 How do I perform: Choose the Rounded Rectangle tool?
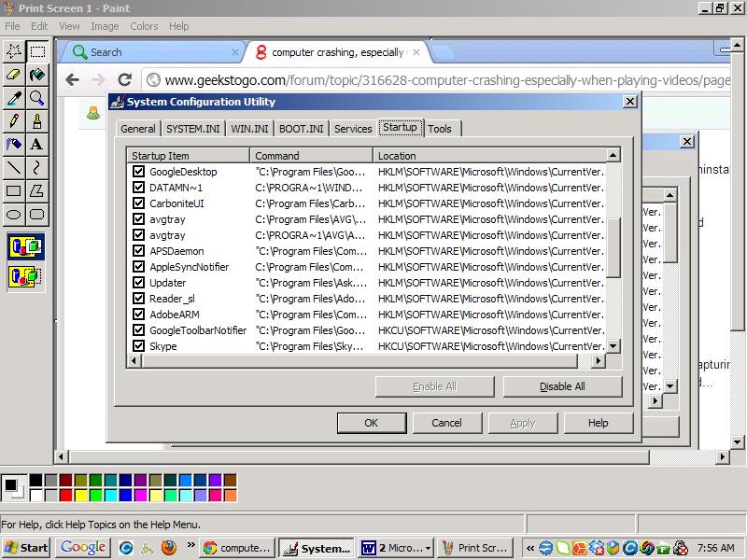coord(37,215)
